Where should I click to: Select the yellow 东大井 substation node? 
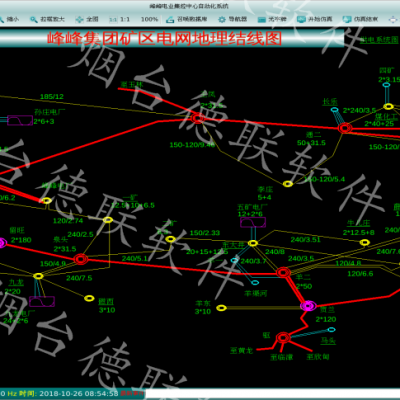[x=253, y=243]
